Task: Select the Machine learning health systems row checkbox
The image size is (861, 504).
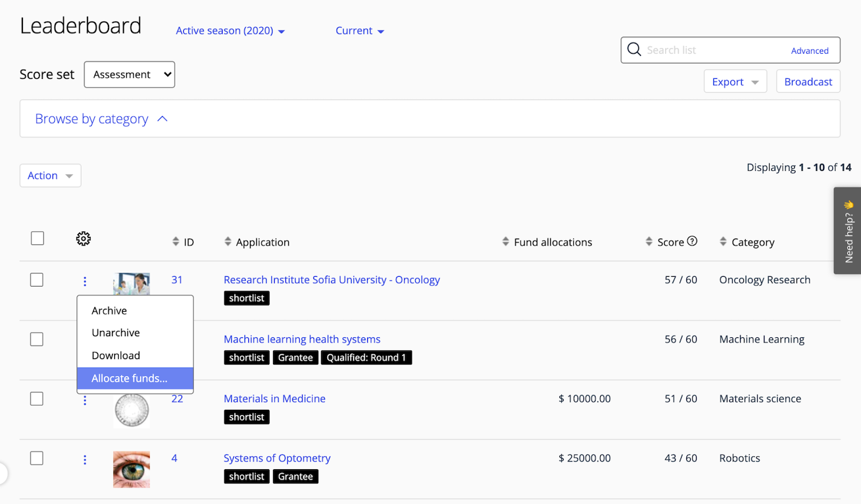Action: pyautogui.click(x=37, y=339)
